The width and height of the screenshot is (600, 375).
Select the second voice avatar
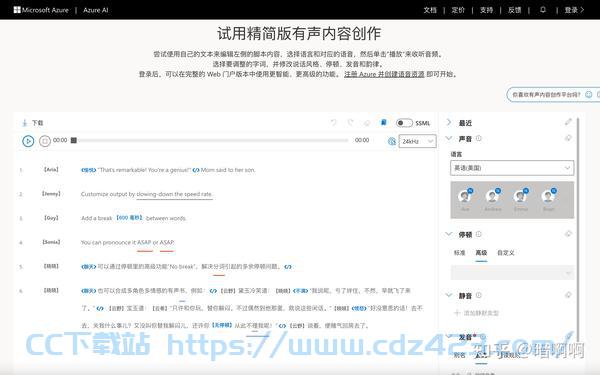(x=492, y=196)
